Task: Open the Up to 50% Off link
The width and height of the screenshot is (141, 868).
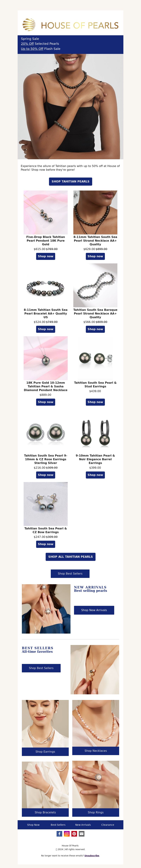Action: click(32, 49)
